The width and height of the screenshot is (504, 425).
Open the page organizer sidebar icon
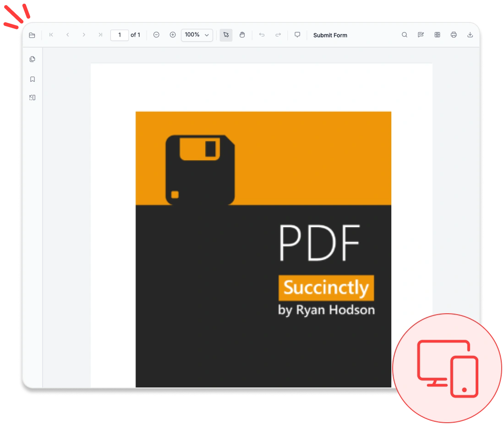tap(33, 98)
